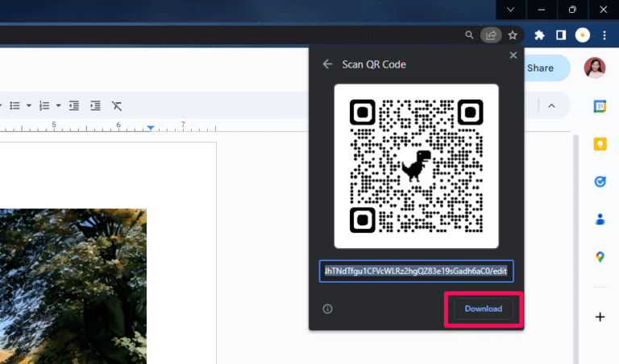Click the plus get add-ons icon
This screenshot has width=619, height=364.
click(x=600, y=316)
